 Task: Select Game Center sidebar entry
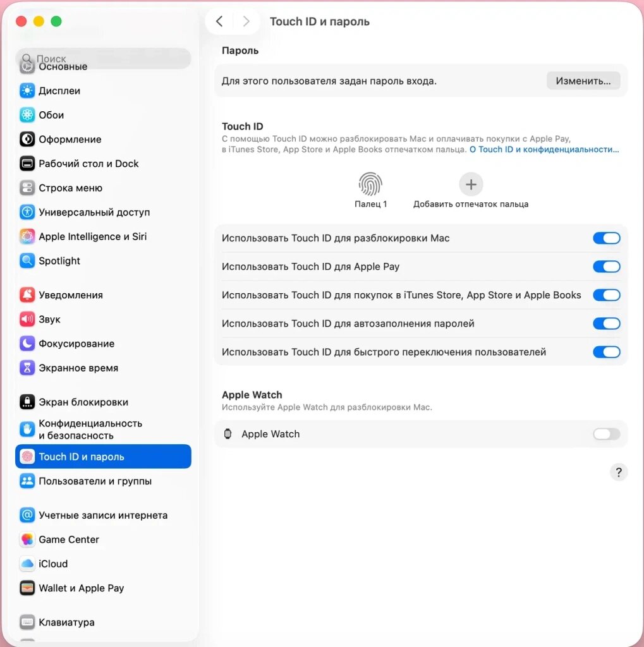click(69, 540)
